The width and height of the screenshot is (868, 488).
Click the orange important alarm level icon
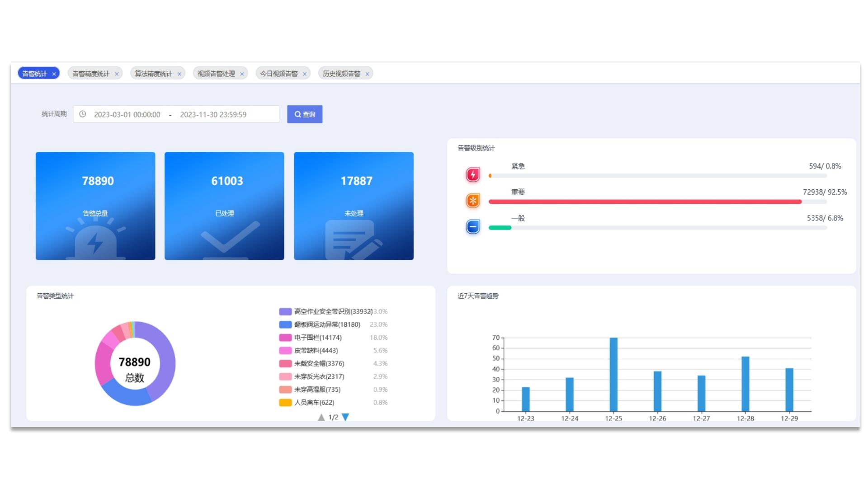[473, 201]
